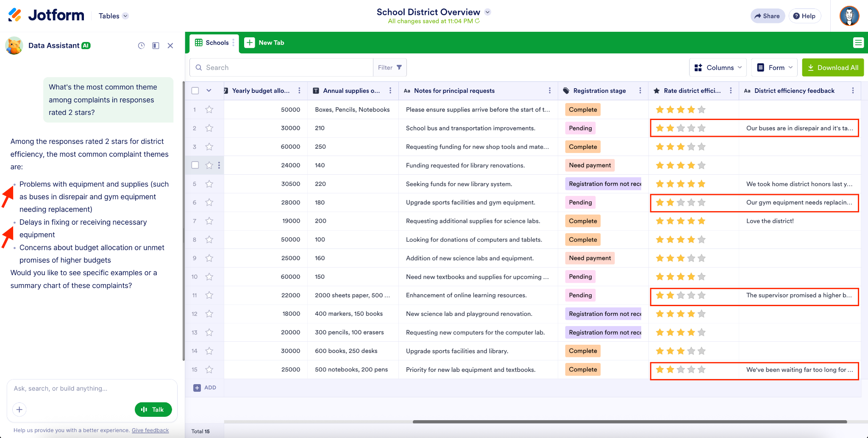Favorite row 5 with the star toggle
The image size is (868, 438).
[x=209, y=184]
